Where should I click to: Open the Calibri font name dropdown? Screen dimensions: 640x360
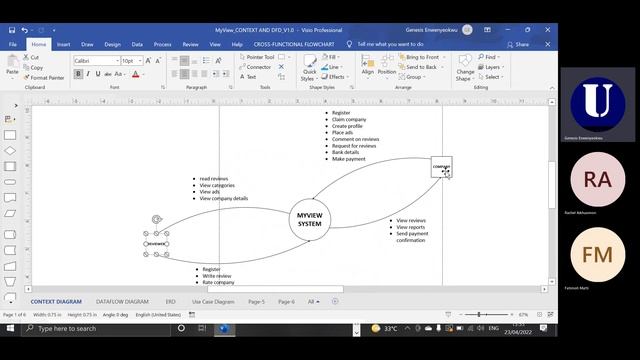tap(117, 60)
